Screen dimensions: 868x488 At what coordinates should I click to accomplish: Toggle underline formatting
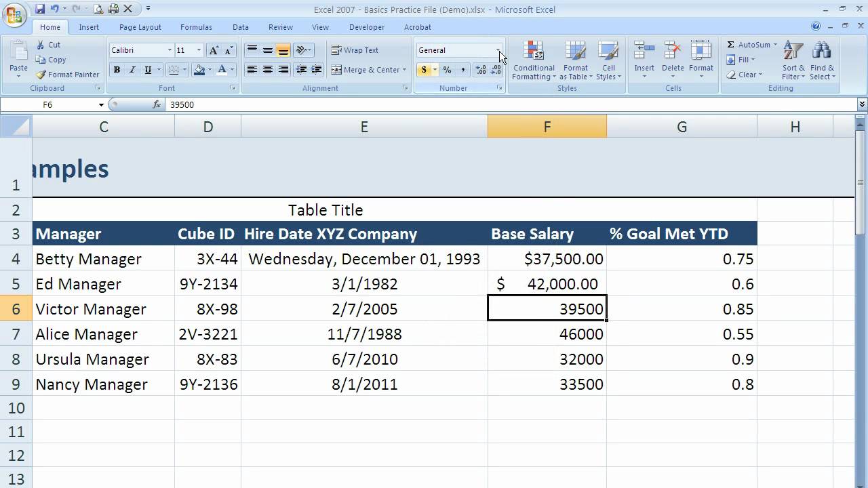click(148, 70)
